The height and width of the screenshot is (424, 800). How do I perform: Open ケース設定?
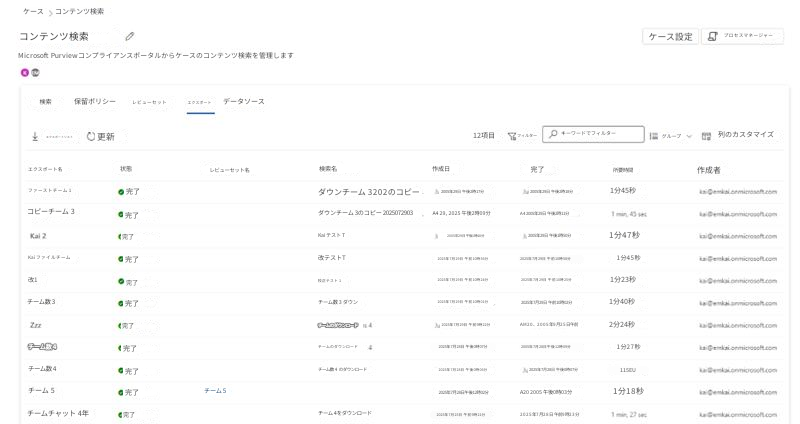point(670,36)
